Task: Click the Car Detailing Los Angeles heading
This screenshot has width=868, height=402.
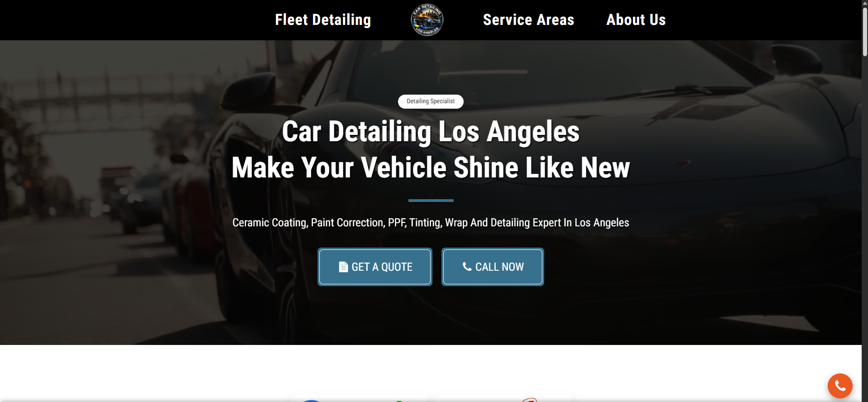Action: tap(431, 132)
